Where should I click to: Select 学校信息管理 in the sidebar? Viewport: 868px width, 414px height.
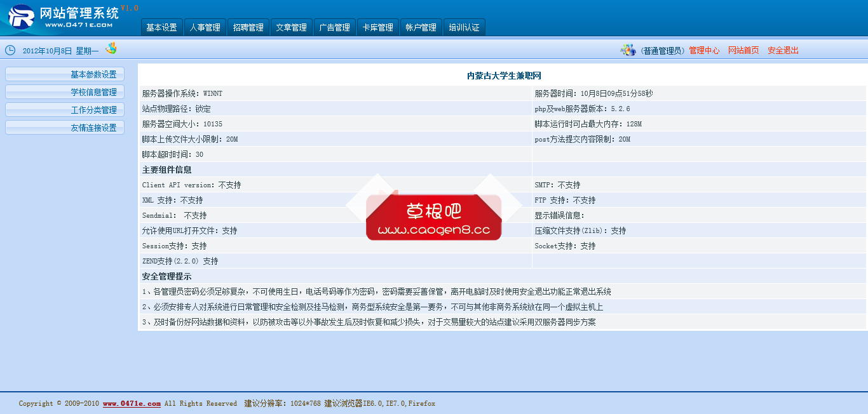[x=65, y=92]
